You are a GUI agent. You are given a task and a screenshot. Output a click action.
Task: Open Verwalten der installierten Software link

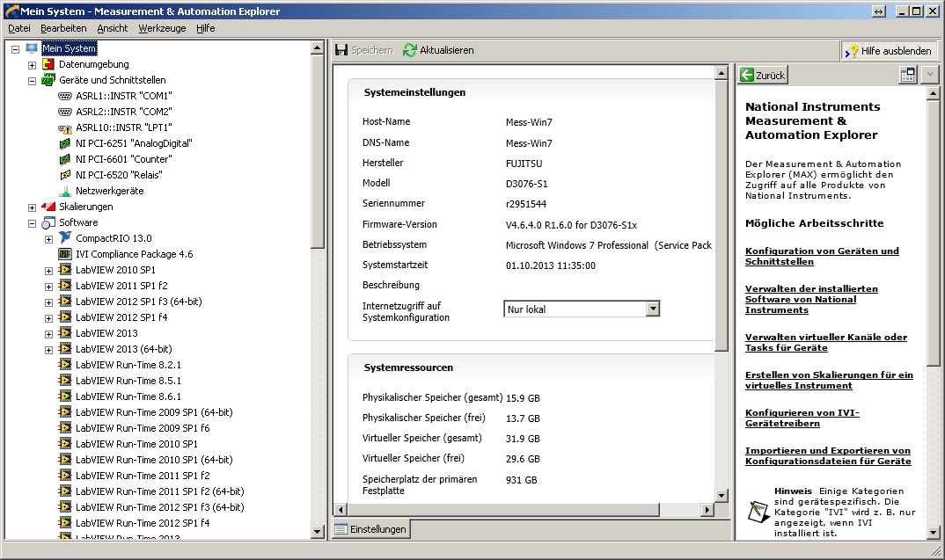pyautogui.click(x=811, y=299)
